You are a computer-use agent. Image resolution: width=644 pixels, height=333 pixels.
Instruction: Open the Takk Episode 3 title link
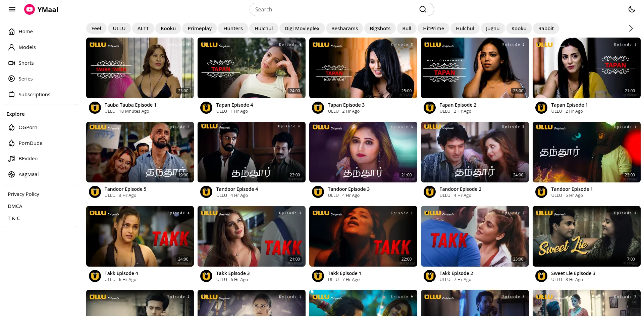click(233, 273)
